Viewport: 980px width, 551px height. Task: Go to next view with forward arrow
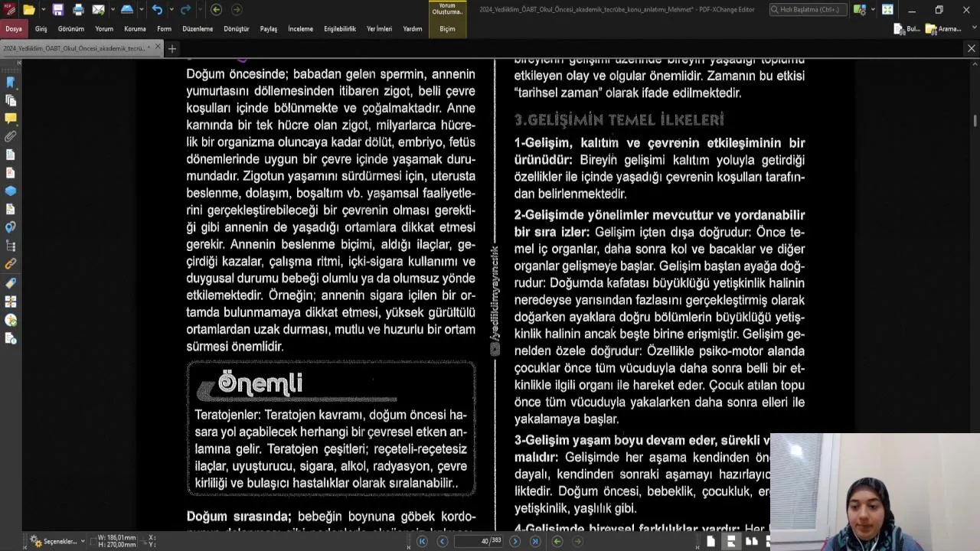[x=236, y=10]
